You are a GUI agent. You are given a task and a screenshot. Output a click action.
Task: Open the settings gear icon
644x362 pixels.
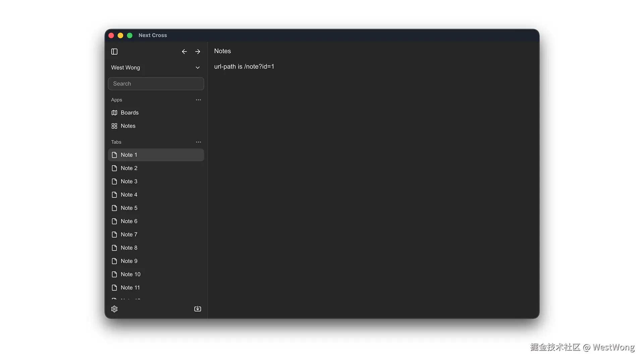point(114,309)
